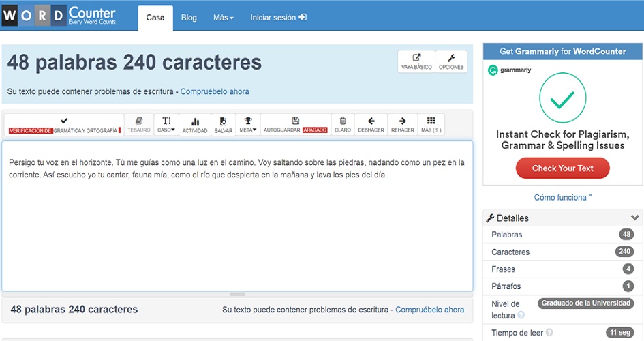Click the Salvar save icon
Image resolution: width=644 pixels, height=341 pixels.
point(224,124)
